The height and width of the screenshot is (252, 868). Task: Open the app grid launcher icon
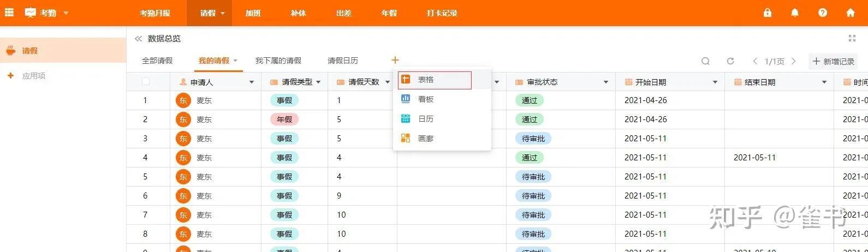pos(9,13)
